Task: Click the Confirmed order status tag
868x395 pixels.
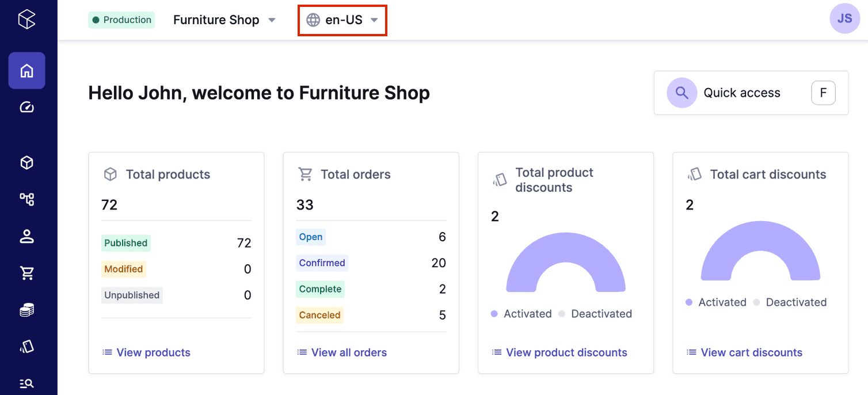Action: coord(322,263)
